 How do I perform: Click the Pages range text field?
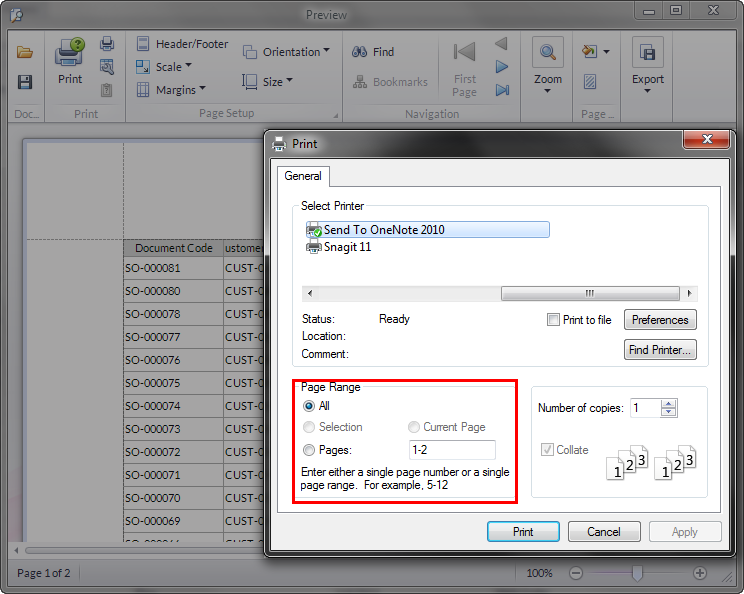(452, 450)
